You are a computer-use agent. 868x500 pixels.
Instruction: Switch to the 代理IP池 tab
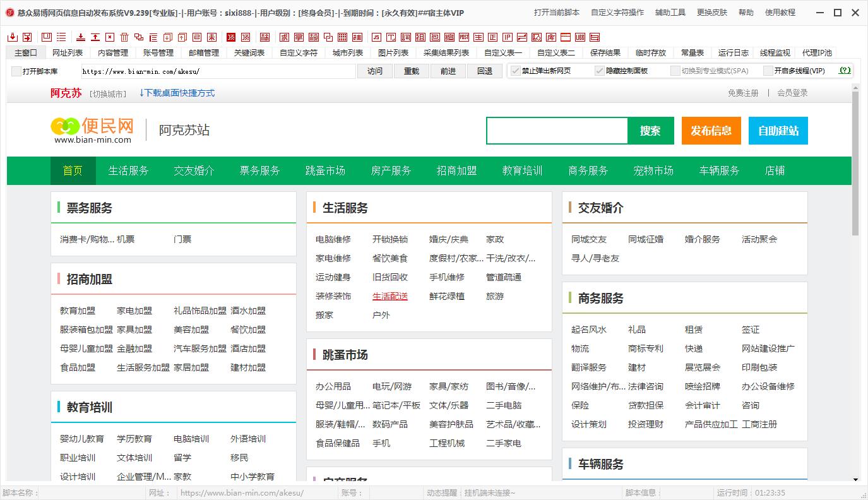click(x=817, y=53)
